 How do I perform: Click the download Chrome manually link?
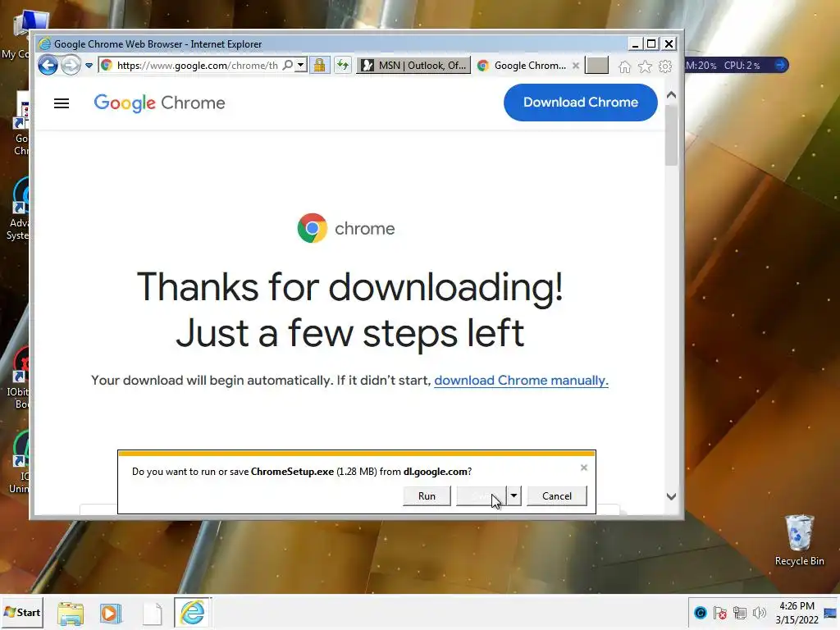pyautogui.click(x=521, y=381)
